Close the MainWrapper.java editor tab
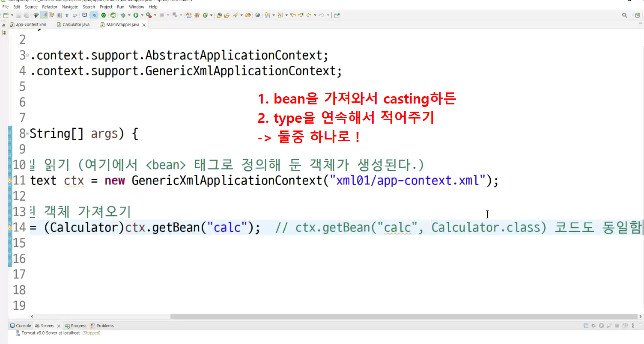 [144, 25]
